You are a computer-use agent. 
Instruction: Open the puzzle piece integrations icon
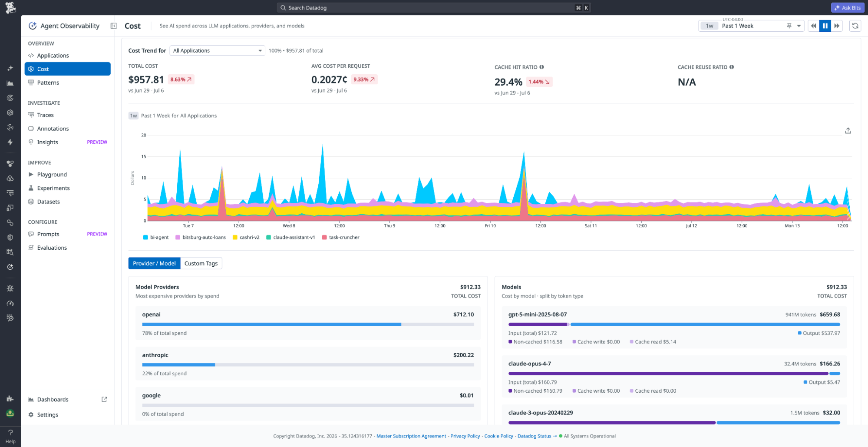click(10, 398)
